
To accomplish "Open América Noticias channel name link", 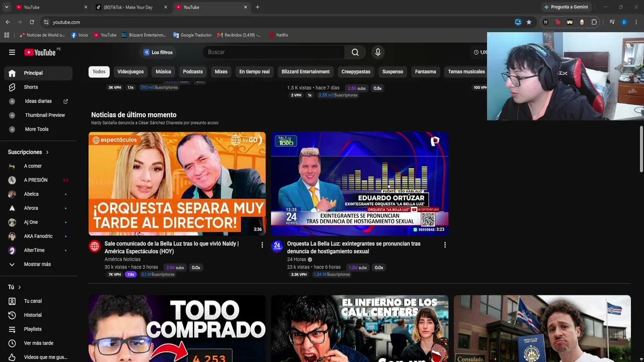I will point(122,259).
